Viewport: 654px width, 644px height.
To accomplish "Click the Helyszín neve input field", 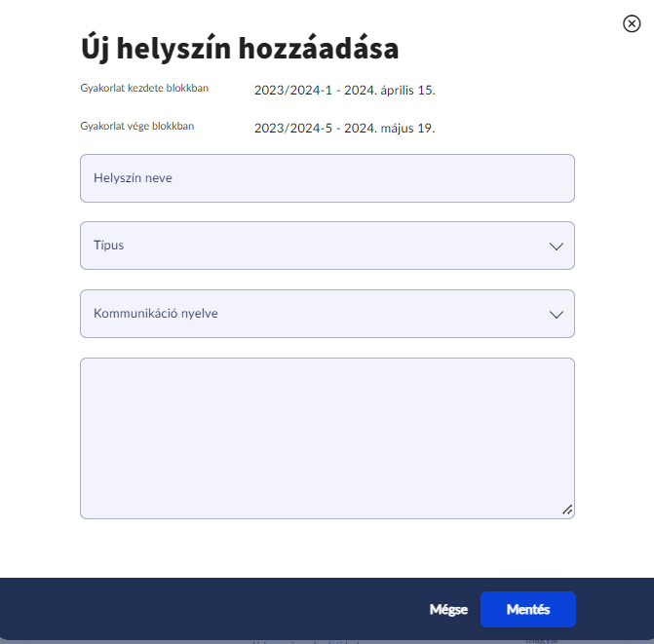I will point(327,178).
